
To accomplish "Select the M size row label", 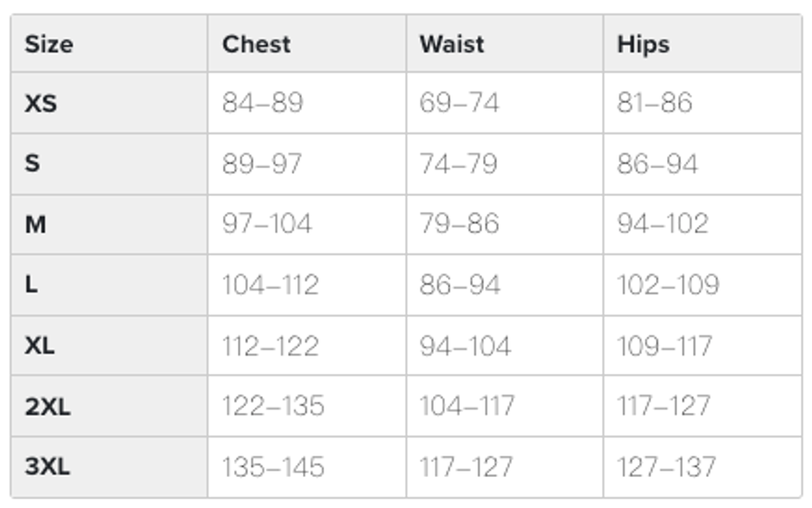I will click(36, 225).
